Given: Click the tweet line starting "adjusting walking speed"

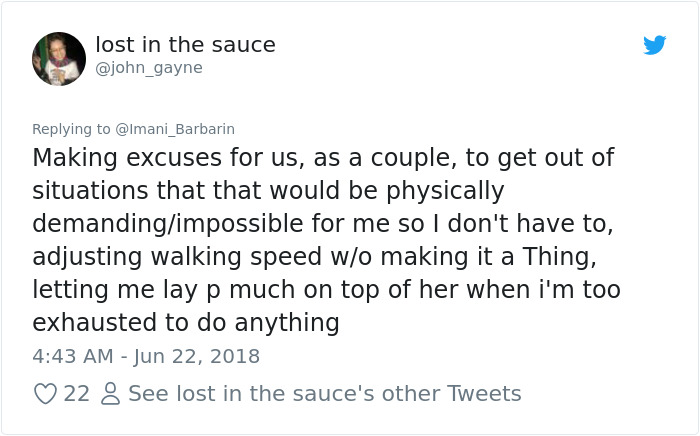Looking at the screenshot, I should coord(314,257).
